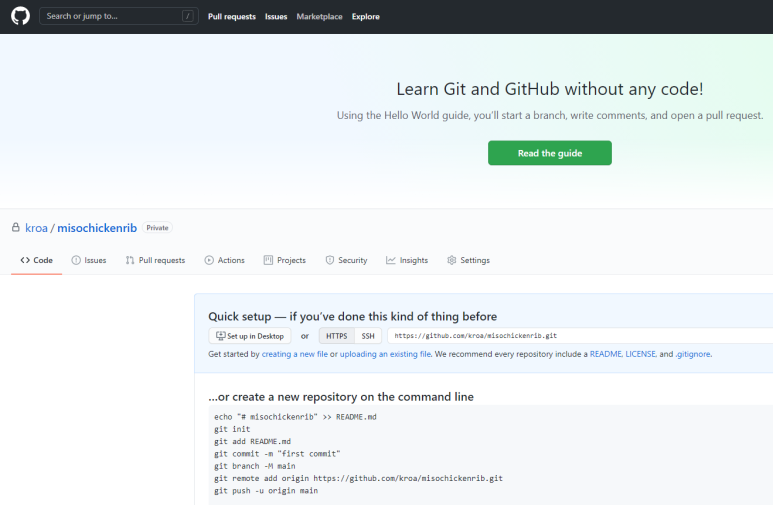The height and width of the screenshot is (505, 773).
Task: Click the create a new repository heading
Action: (341, 397)
